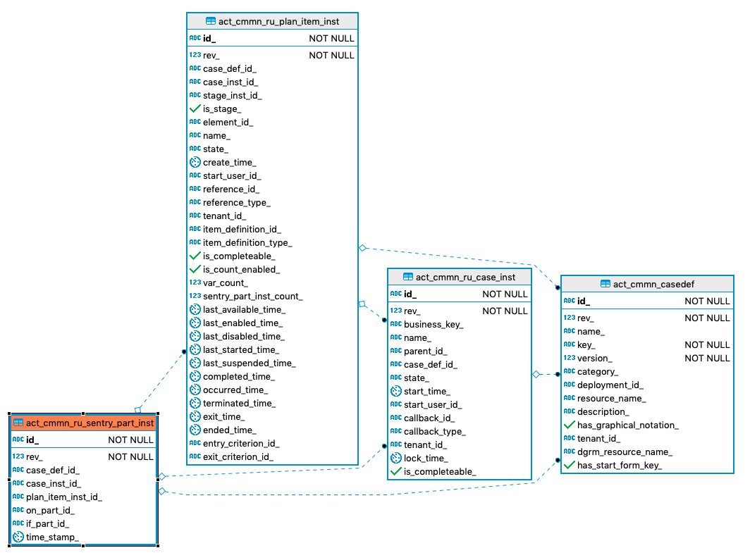The height and width of the screenshot is (560, 750).
Task: Click the clock icon next to lock_time_
Action: point(396,459)
